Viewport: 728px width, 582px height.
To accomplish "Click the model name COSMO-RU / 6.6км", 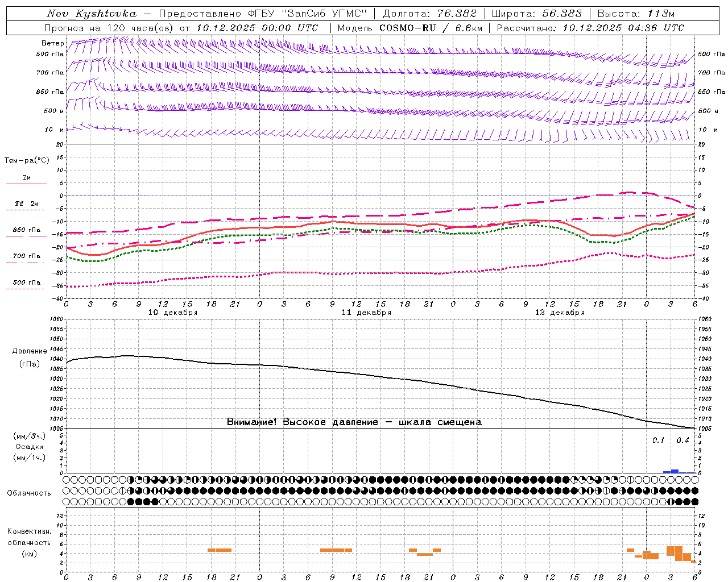I will pyautogui.click(x=431, y=28).
